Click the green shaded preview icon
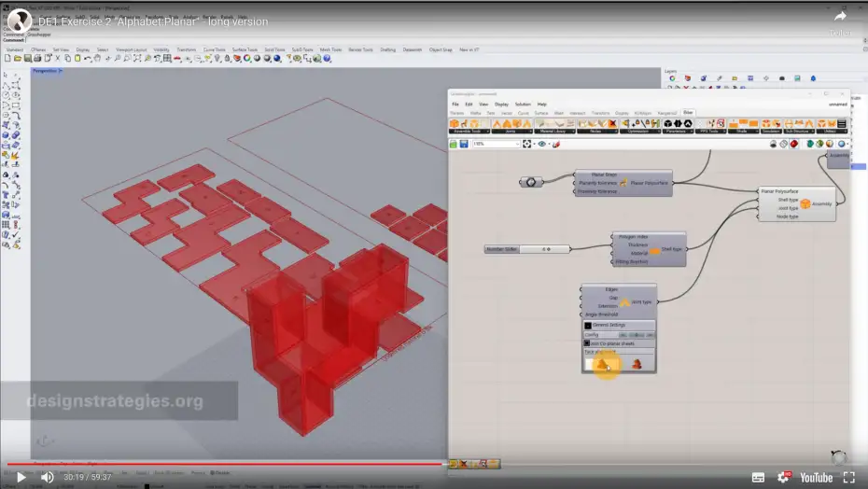The height and width of the screenshot is (489, 868). (810, 144)
